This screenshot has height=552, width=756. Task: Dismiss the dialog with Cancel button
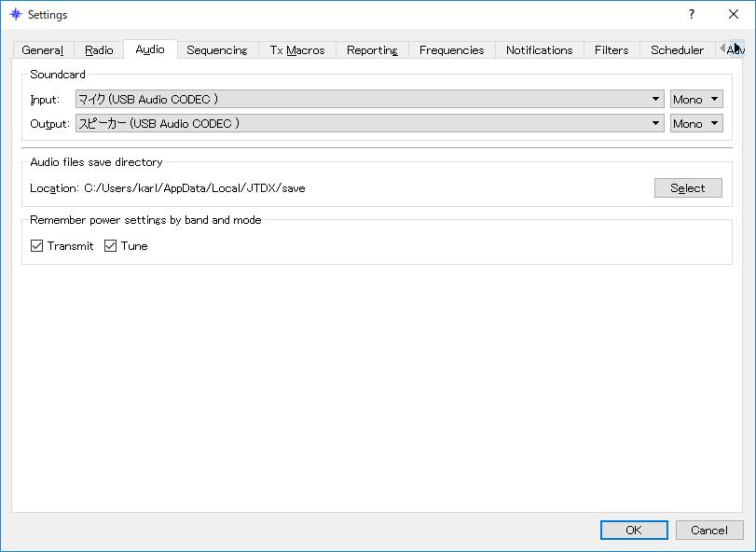tap(709, 531)
